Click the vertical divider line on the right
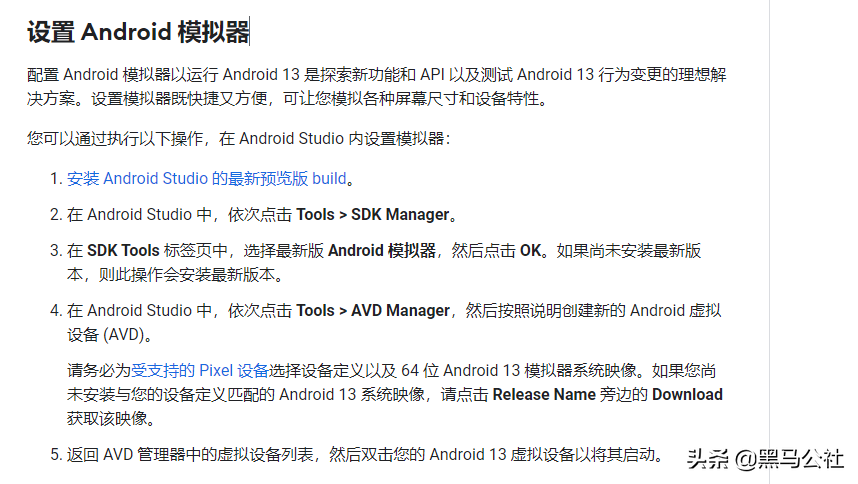Screen dimensions: 858x484 (x=769, y=242)
